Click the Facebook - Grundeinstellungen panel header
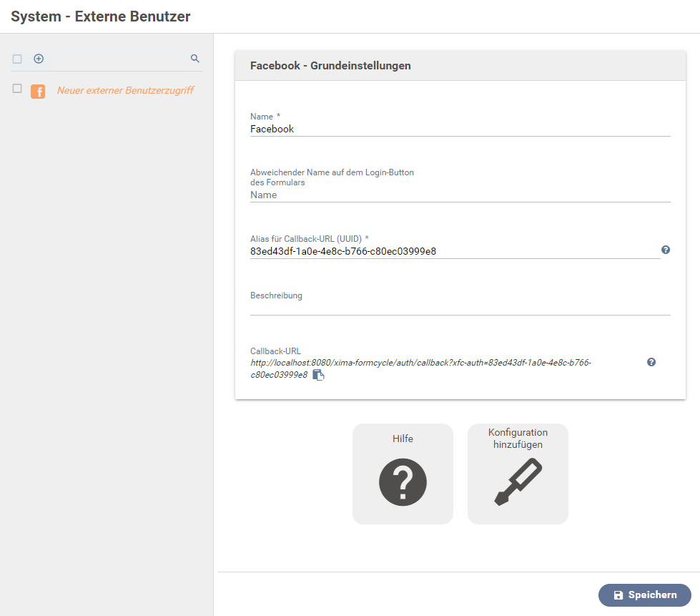700x616 pixels. [460, 66]
